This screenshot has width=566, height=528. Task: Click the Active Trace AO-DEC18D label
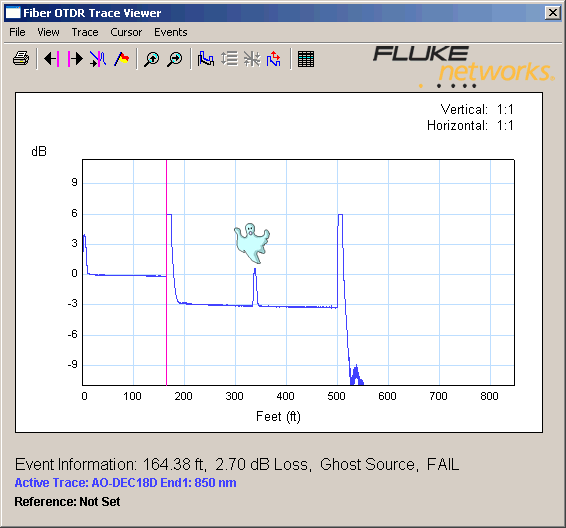(x=125, y=483)
